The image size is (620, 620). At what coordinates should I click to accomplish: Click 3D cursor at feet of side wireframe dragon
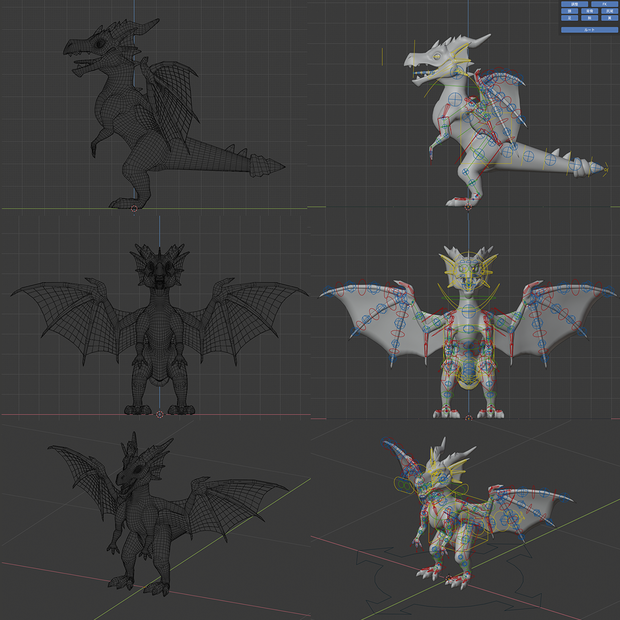pyautogui.click(x=134, y=208)
